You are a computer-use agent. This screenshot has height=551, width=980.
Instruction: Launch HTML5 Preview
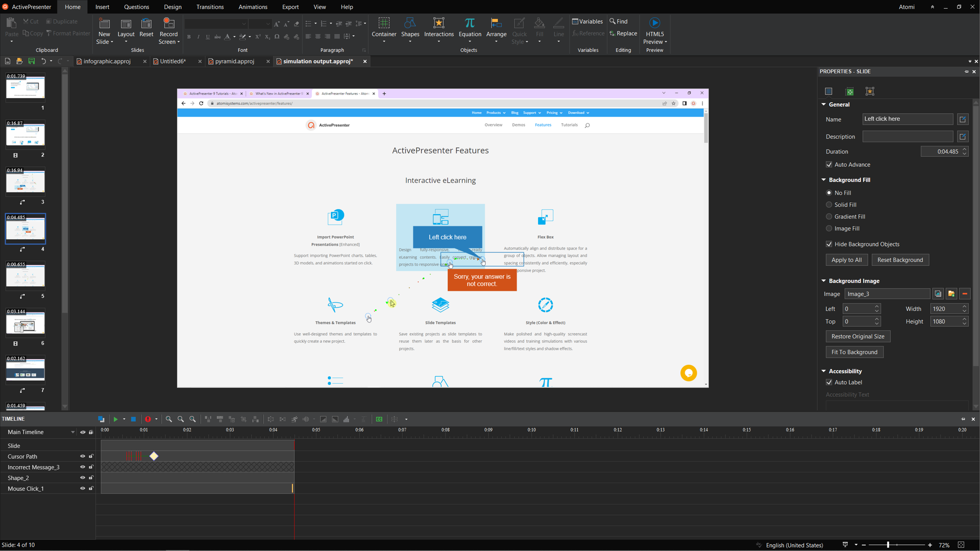coord(655,31)
